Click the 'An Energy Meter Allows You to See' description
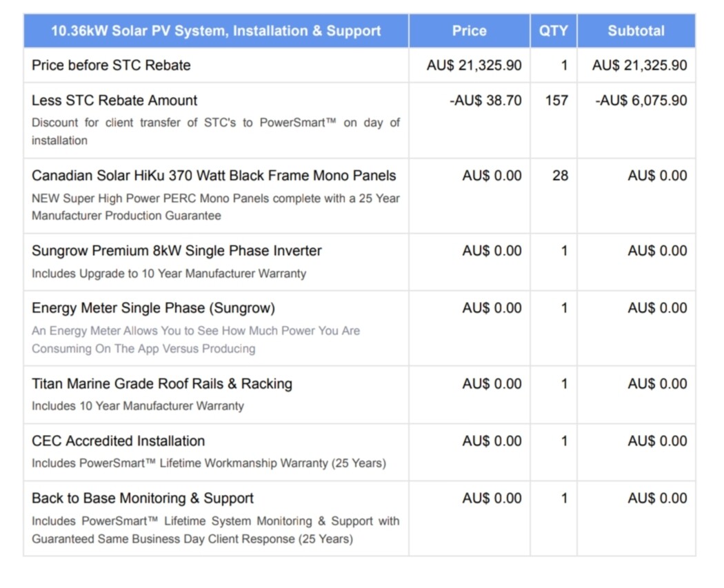Image resolution: width=724 pixels, height=588 pixels. 196,340
